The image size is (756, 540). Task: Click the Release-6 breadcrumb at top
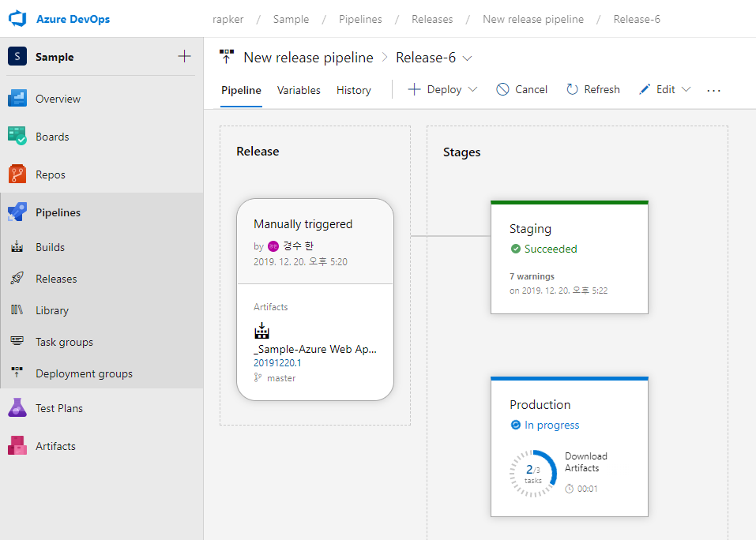(x=637, y=19)
